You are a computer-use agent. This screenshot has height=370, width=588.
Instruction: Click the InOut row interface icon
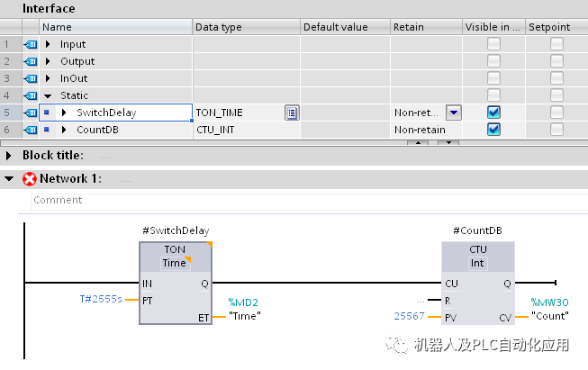coord(30,78)
